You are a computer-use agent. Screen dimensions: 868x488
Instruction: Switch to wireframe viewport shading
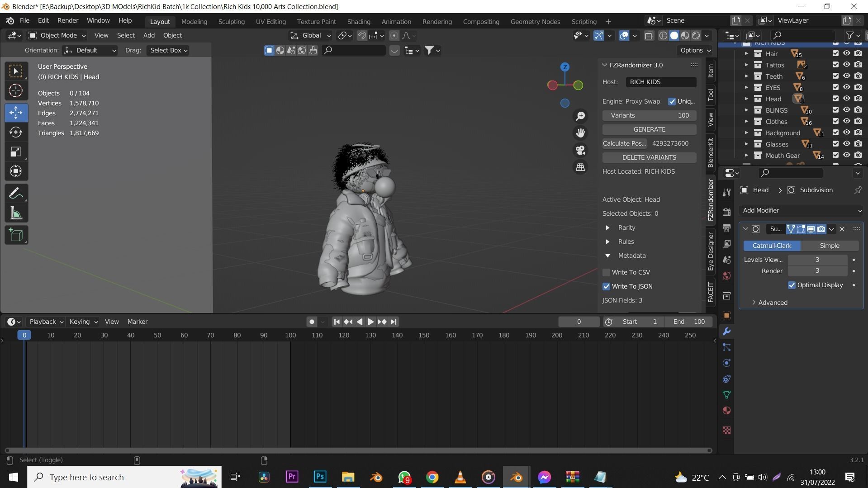[663, 36]
